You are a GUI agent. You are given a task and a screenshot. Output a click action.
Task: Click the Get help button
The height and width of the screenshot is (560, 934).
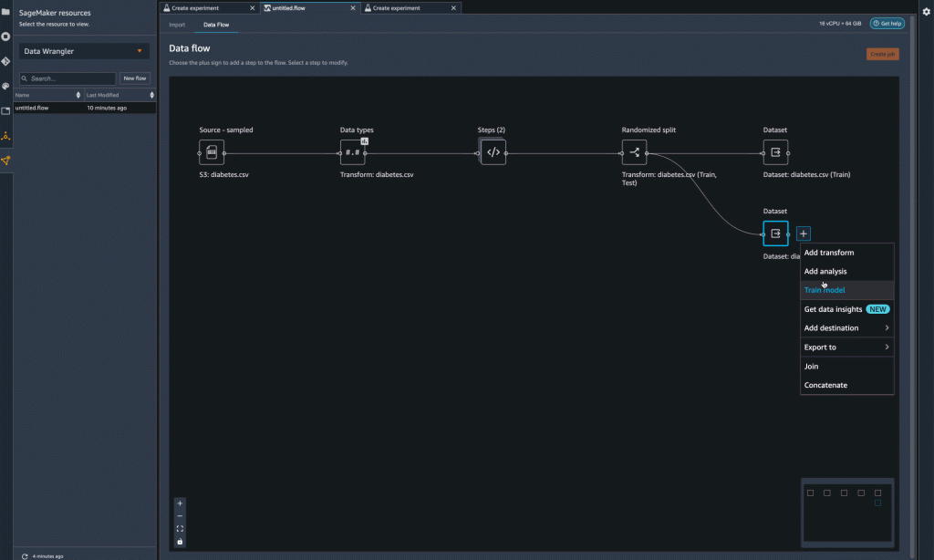pyautogui.click(x=887, y=23)
